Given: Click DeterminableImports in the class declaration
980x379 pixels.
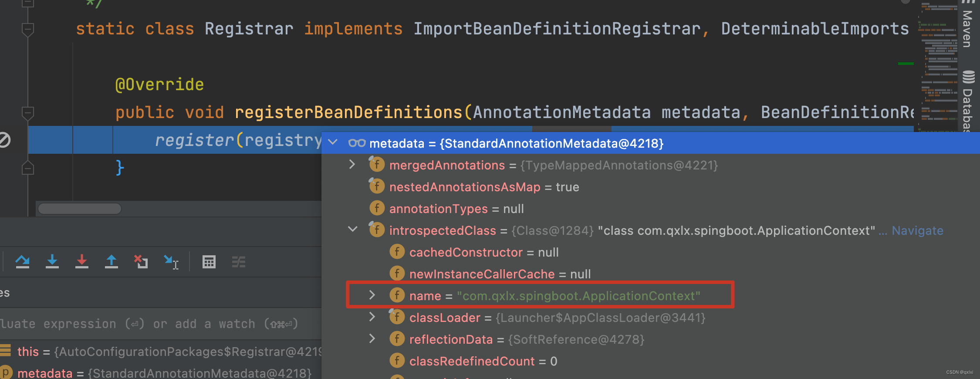Looking at the screenshot, I should [x=815, y=29].
